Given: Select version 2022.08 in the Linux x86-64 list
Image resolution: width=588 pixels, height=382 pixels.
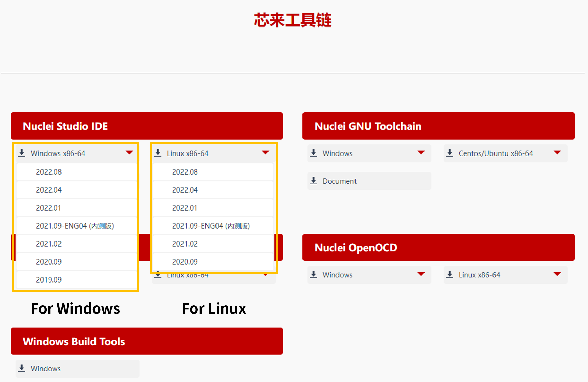Looking at the screenshot, I should (213, 172).
